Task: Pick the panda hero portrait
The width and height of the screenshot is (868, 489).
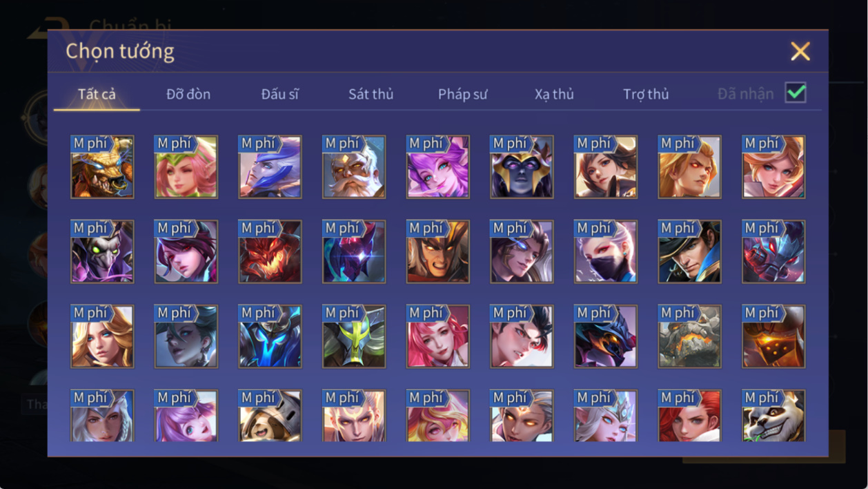Action: (773, 416)
